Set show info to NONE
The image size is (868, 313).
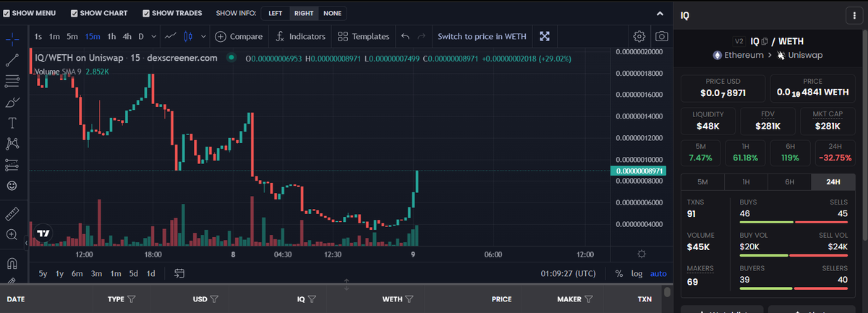(x=333, y=13)
